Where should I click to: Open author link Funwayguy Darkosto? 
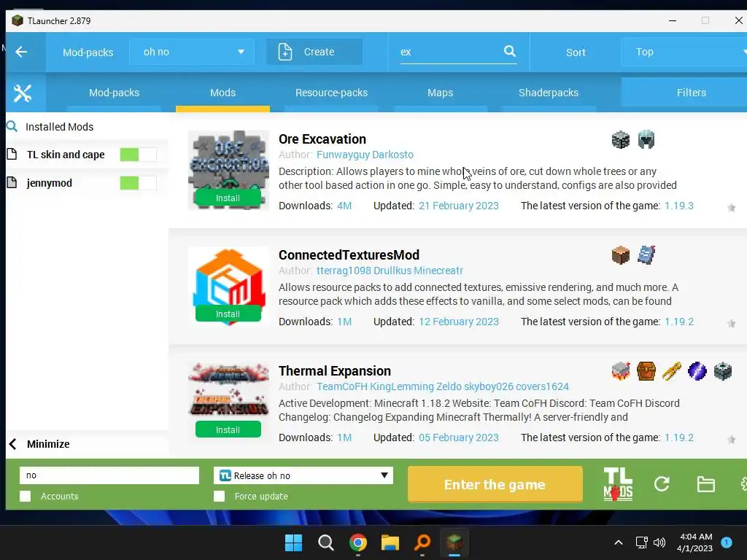365,155
